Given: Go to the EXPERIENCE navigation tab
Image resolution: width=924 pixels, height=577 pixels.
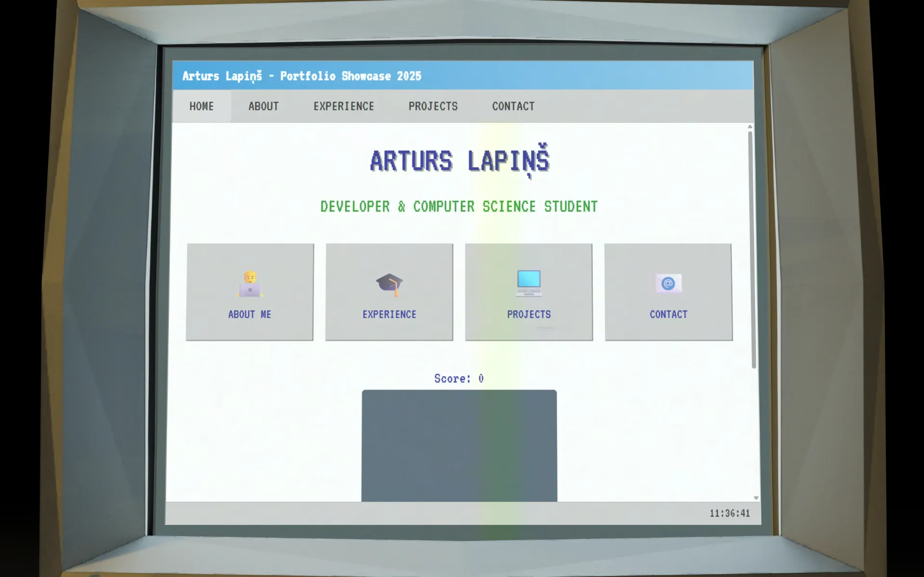Looking at the screenshot, I should click(x=344, y=106).
